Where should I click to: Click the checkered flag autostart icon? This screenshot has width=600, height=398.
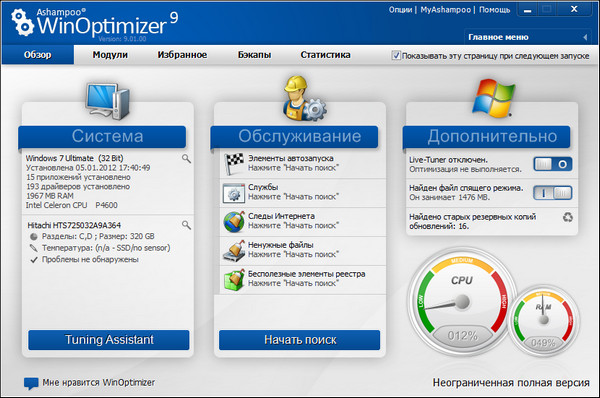click(233, 163)
